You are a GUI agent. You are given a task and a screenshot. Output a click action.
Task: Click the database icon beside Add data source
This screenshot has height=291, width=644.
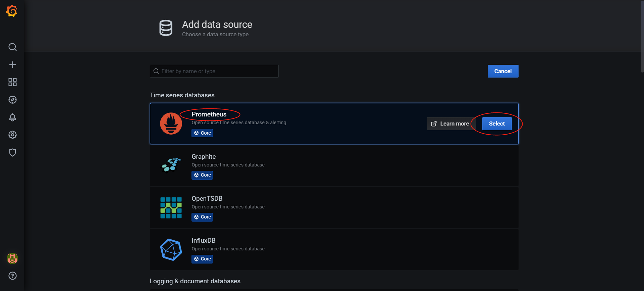[x=166, y=28]
